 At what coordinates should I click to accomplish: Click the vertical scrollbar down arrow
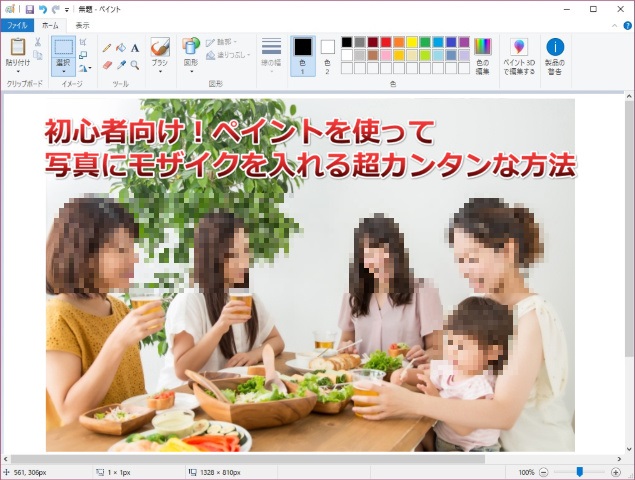(629, 449)
